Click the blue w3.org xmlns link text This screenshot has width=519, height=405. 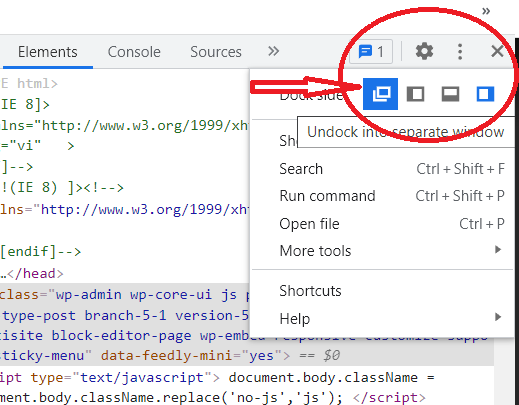click(145, 209)
